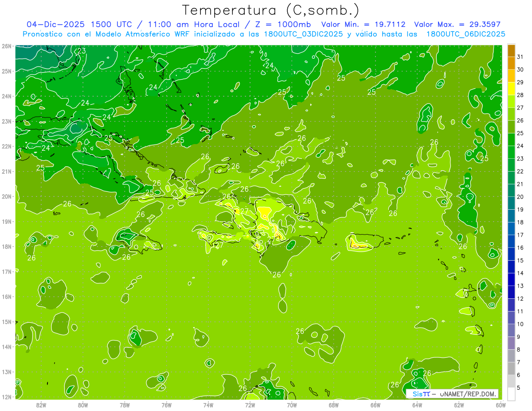Click the longitude axis label "70W"
Viewport: 532px width, 411px height.
tap(292, 405)
